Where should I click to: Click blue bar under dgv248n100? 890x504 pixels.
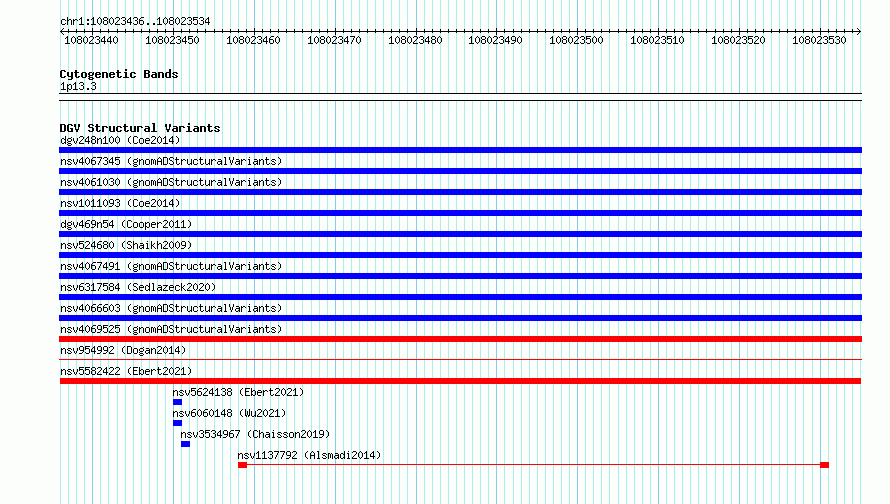click(460, 150)
